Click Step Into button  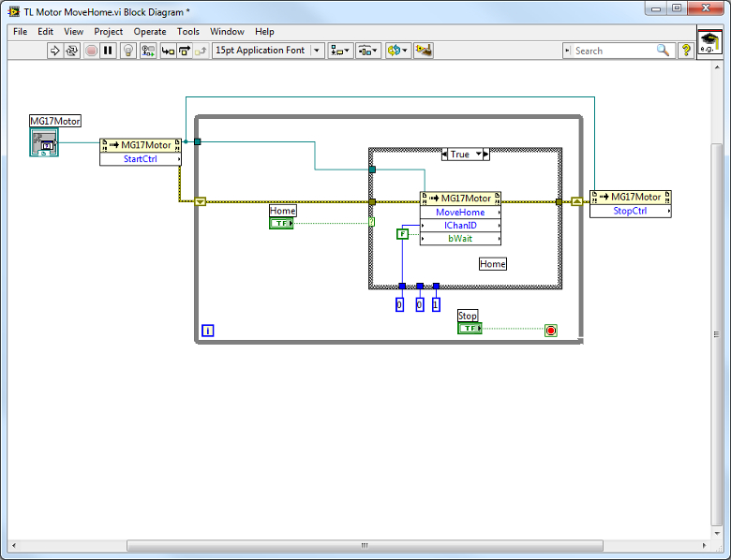pos(168,51)
